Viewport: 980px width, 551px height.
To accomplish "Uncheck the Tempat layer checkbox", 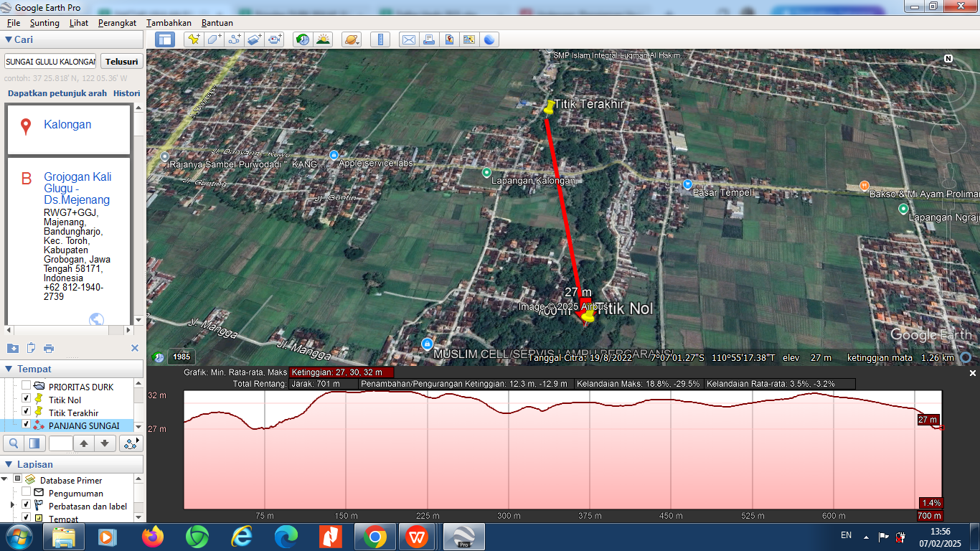I will (x=26, y=518).
